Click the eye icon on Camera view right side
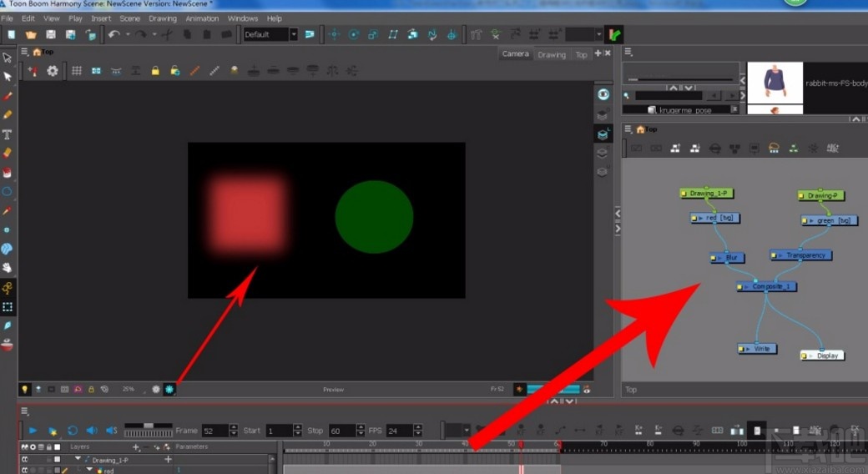 603,94
